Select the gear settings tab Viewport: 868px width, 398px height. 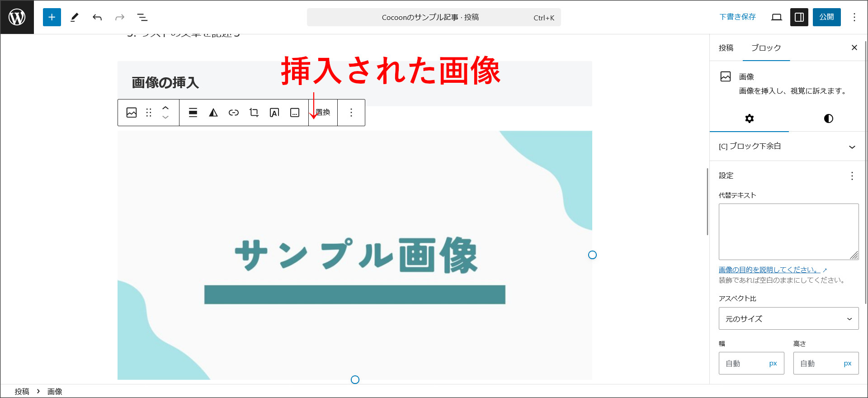click(750, 118)
